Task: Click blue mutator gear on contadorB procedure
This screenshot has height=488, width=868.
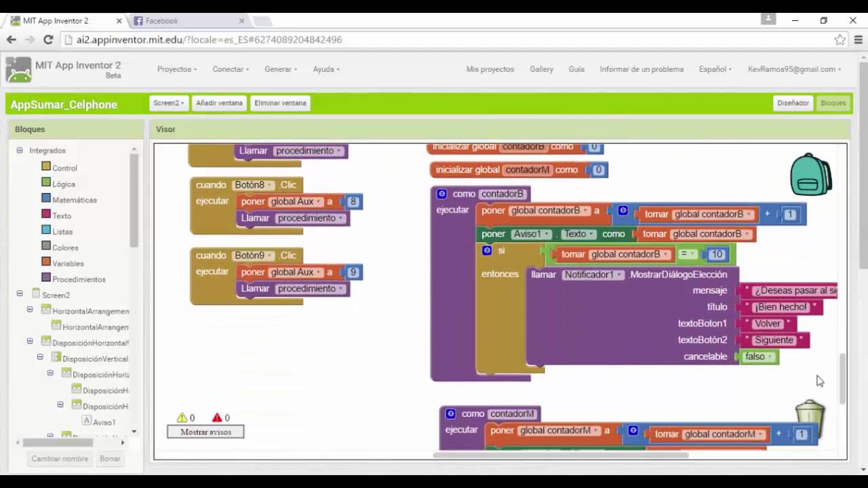Action: click(442, 194)
